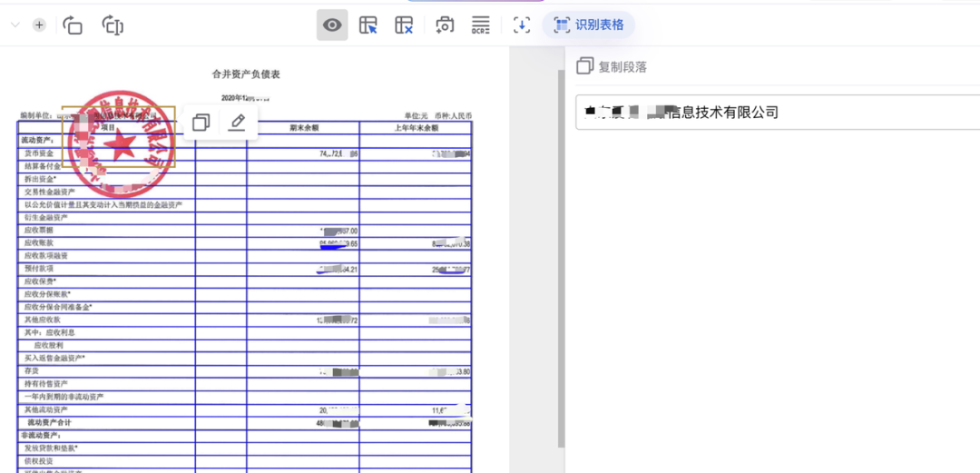Select the 持有待售资产 row label
Image resolution: width=980 pixels, height=473 pixels.
point(45,383)
